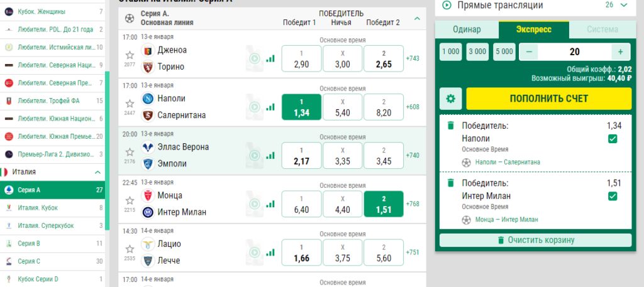Mark Hellas Verona–Empoli as favorite
Viewport: 644px width, 287px height.
[x=130, y=152]
